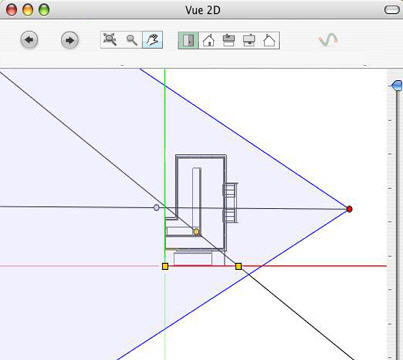Click the red camera point

tap(349, 209)
